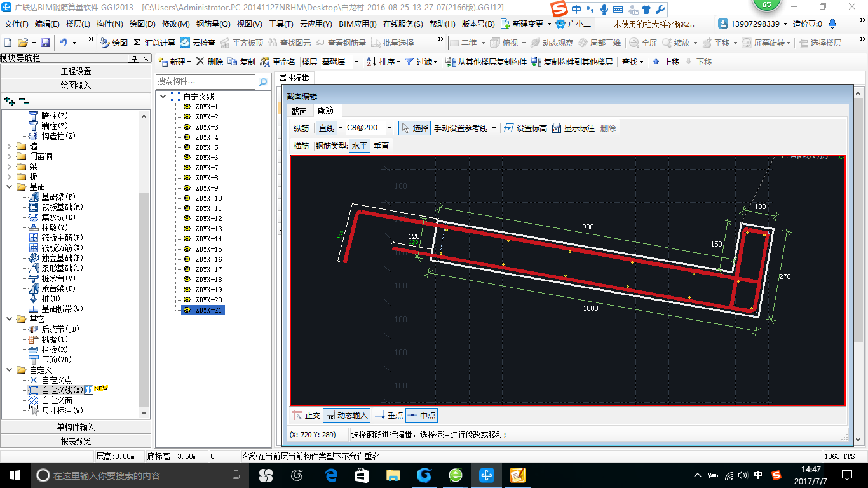Click the new file icon
Screen dimensions: 868x488
pos(8,43)
